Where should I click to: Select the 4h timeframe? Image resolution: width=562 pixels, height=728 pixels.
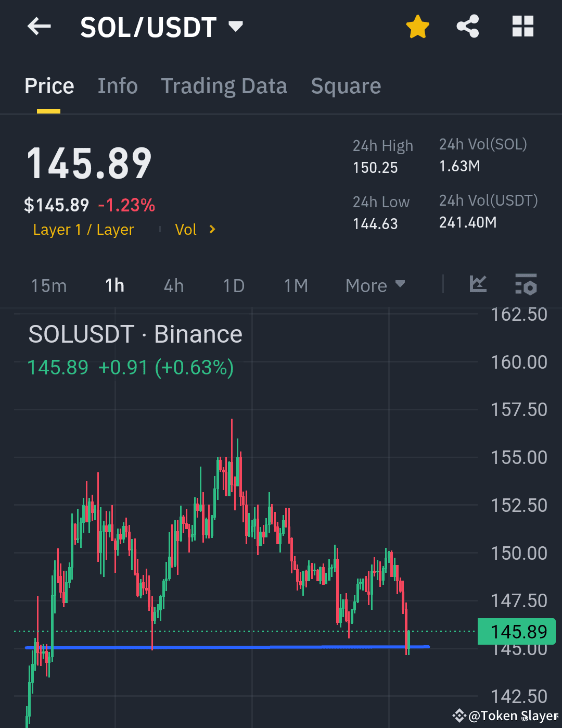coord(173,285)
